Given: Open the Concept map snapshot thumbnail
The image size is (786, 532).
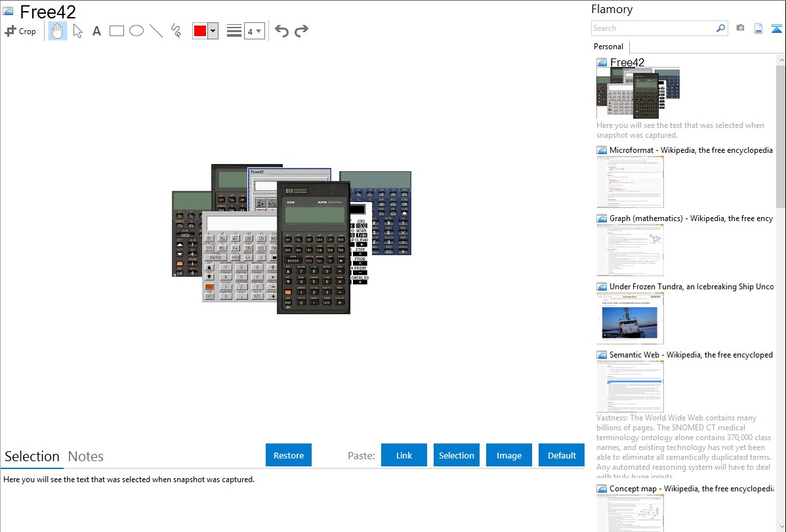Looking at the screenshot, I should pos(630,513).
